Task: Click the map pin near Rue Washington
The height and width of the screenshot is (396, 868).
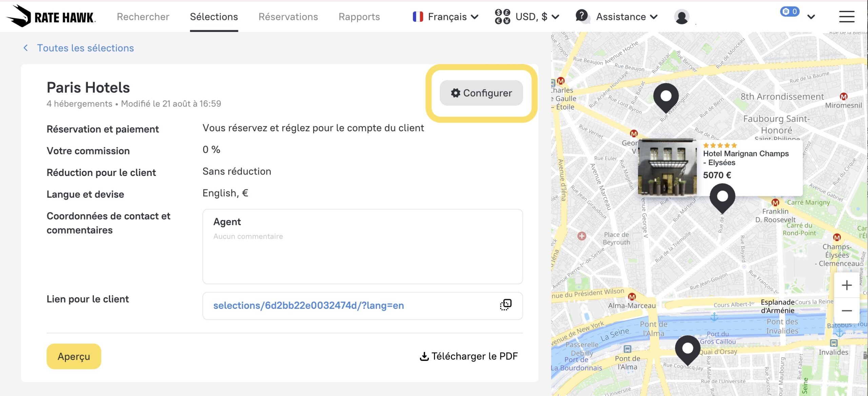Action: coord(666,97)
